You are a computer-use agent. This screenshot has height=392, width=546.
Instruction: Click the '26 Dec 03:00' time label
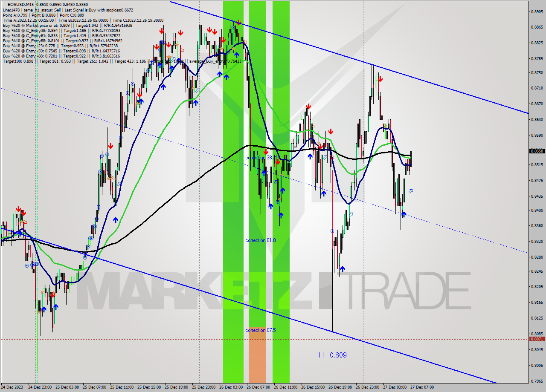(231, 387)
